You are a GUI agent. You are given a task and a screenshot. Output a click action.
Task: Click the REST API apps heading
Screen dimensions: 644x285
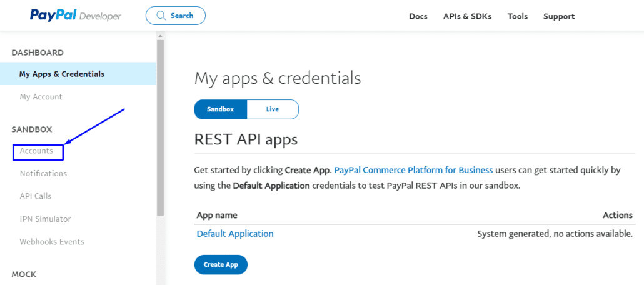coord(246,139)
